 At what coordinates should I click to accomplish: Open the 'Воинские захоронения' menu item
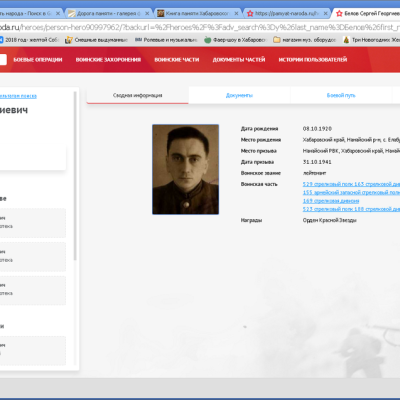[x=108, y=60]
